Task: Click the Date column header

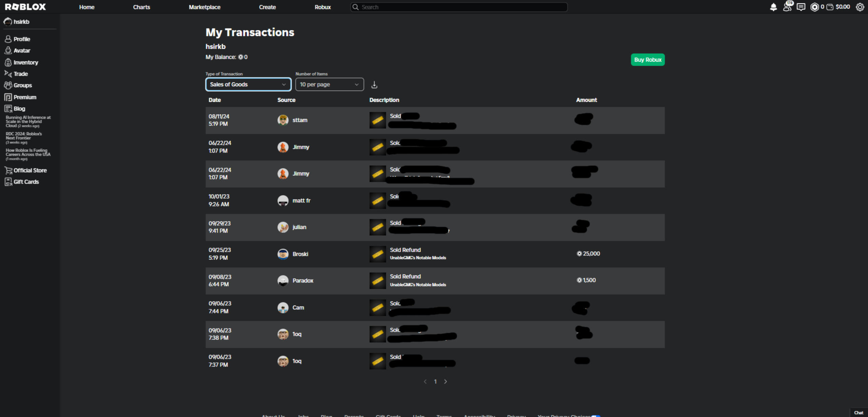Action: coord(215,100)
